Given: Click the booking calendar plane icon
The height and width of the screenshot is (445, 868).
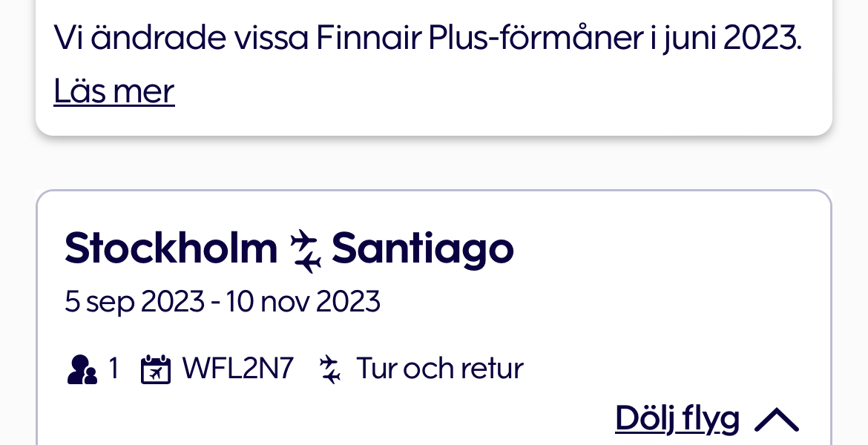Looking at the screenshot, I should click(156, 370).
